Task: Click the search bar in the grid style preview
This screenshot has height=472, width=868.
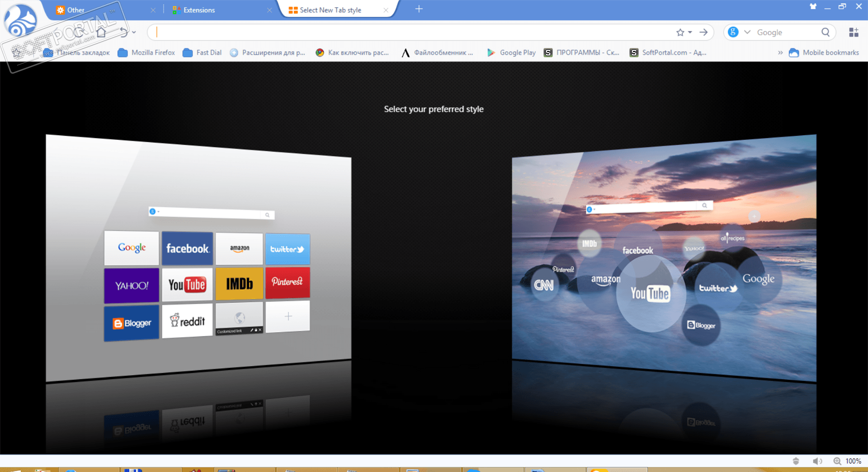Action: click(212, 213)
